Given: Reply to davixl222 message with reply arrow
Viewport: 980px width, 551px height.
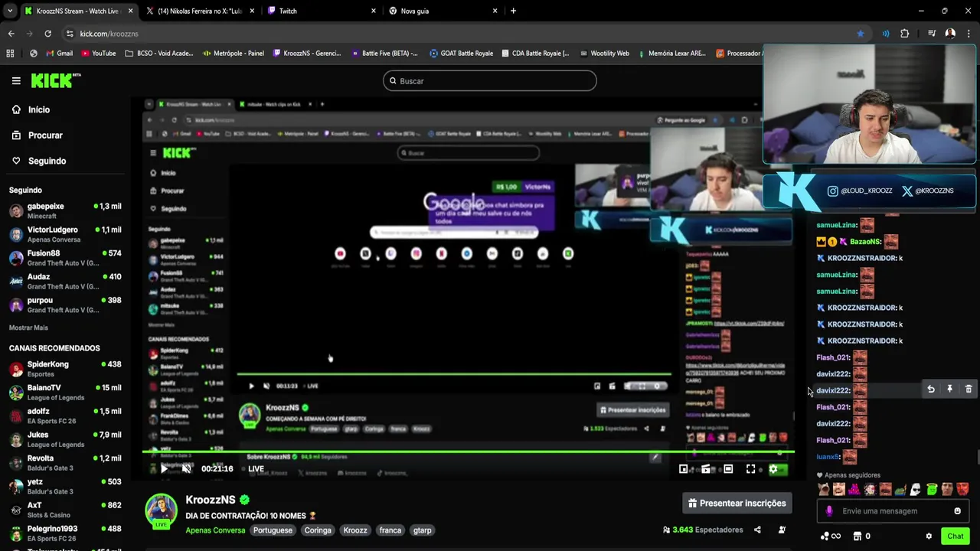Looking at the screenshot, I should point(930,390).
